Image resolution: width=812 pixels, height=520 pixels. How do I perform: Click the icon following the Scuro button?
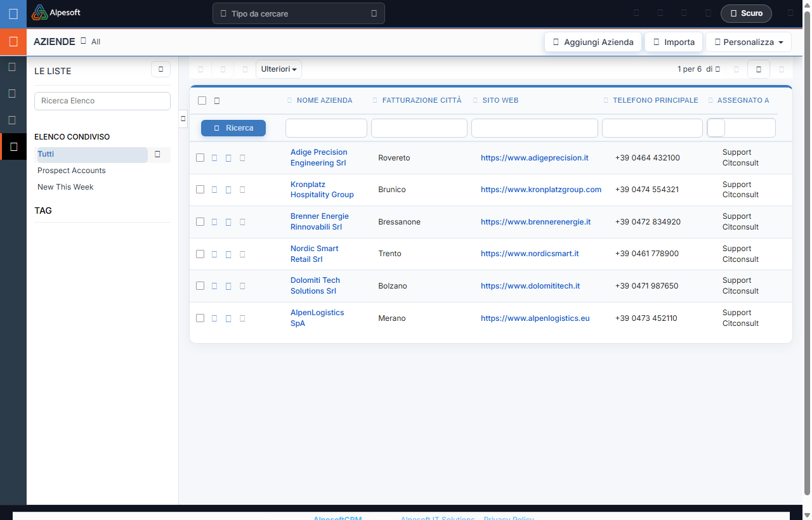tap(790, 13)
